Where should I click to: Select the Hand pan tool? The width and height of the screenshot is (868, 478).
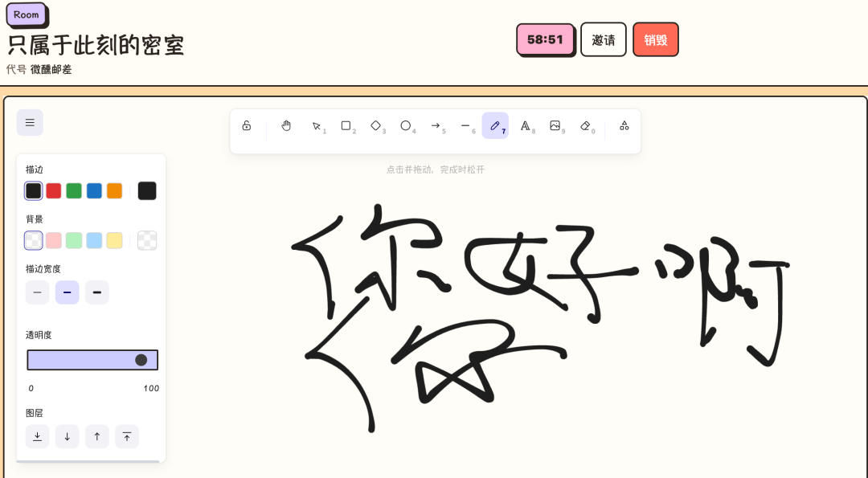[x=286, y=125]
